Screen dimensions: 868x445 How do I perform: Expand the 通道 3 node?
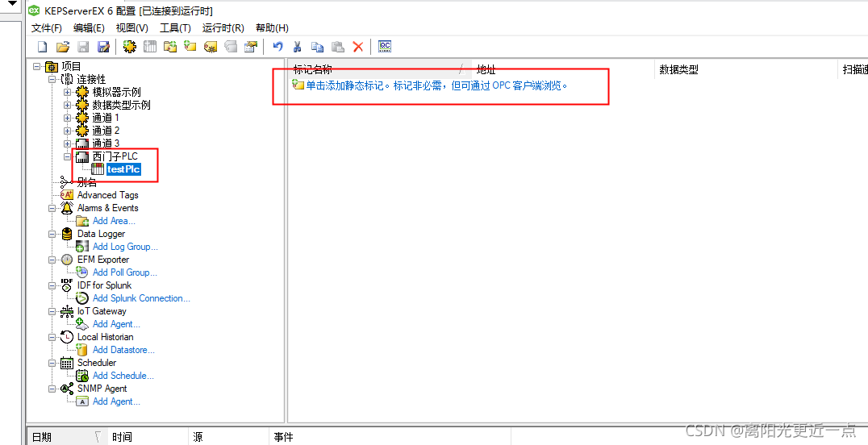[x=68, y=143]
